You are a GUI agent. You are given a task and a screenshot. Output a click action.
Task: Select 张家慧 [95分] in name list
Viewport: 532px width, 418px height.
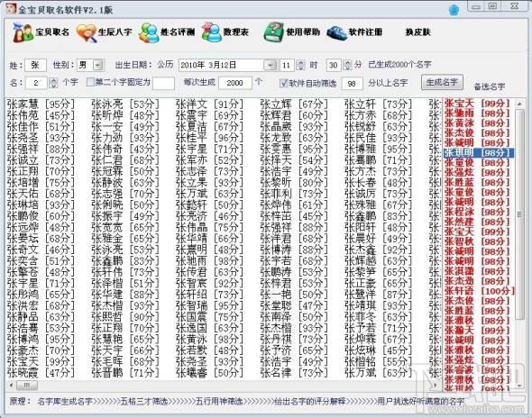[x=41, y=104]
